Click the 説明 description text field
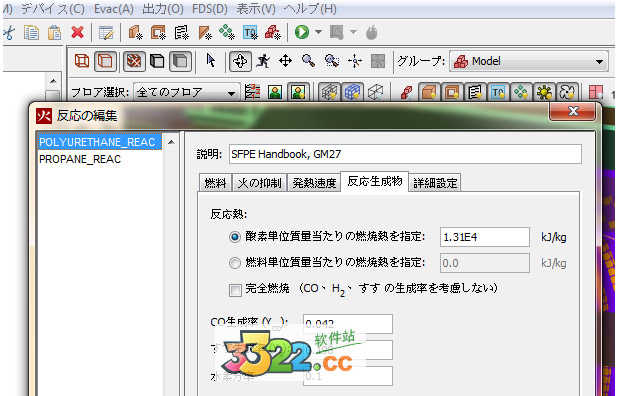618x396 pixels. pos(405,154)
